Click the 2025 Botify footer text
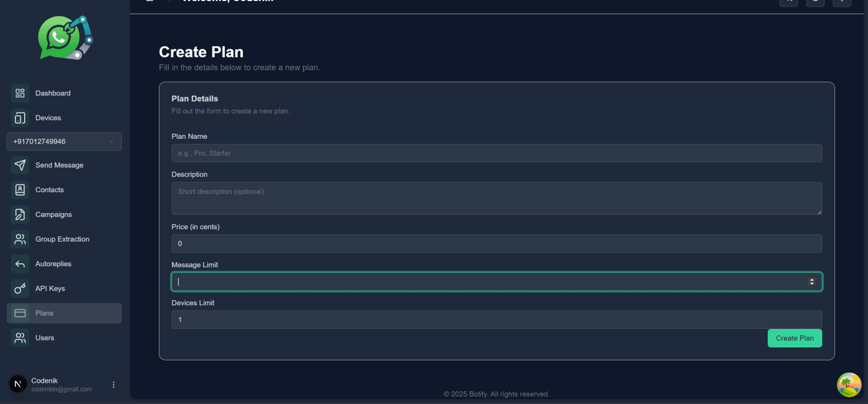This screenshot has width=868, height=404. click(x=497, y=394)
